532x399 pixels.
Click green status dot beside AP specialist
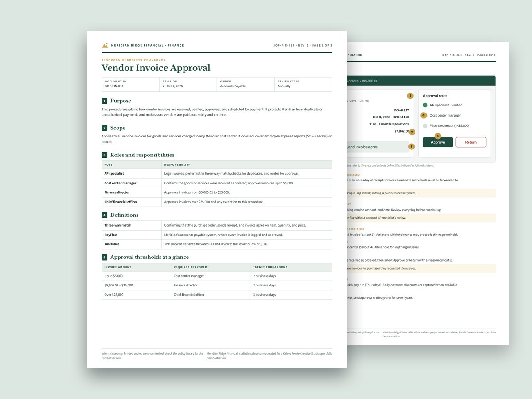click(425, 105)
